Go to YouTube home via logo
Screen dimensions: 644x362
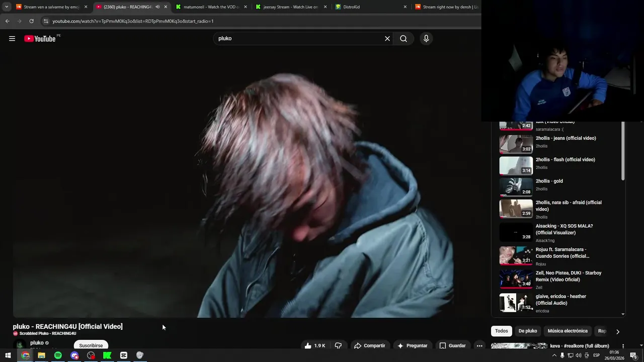(40, 39)
